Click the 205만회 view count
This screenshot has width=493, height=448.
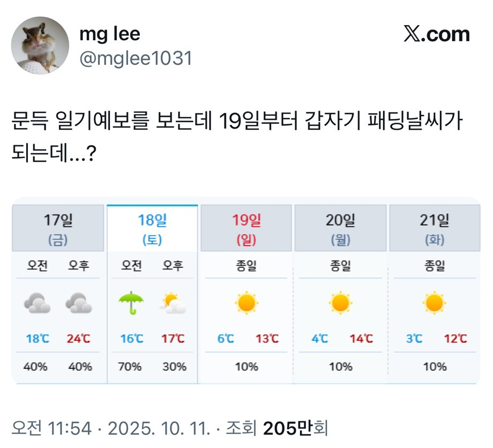click(x=296, y=428)
